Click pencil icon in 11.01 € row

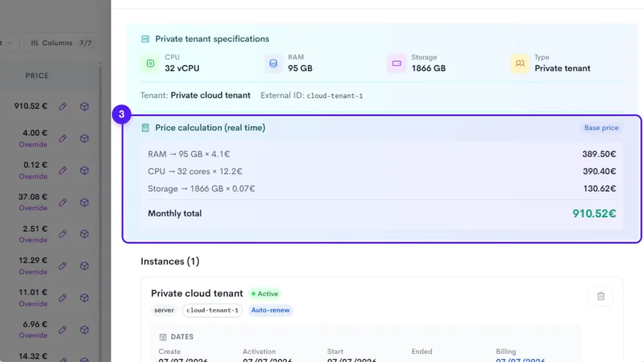click(x=62, y=298)
